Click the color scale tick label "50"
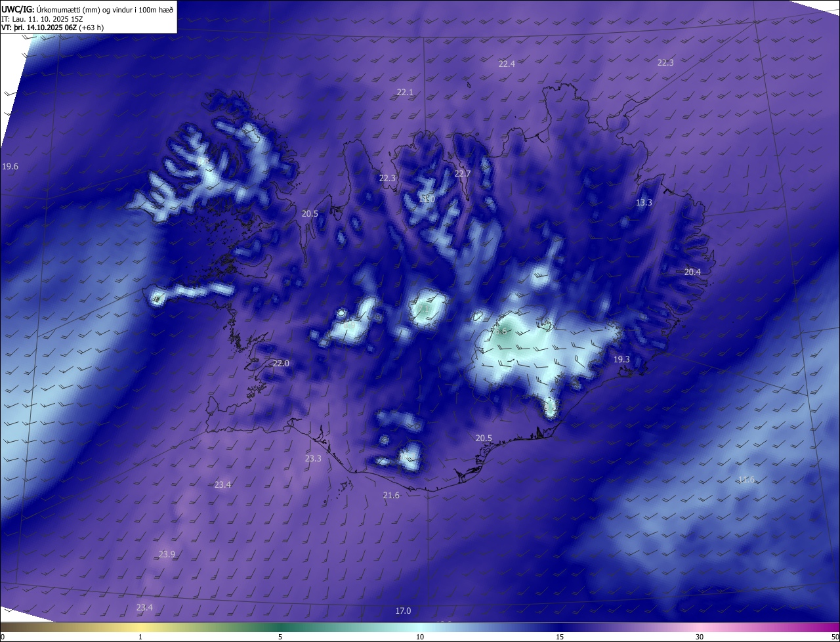840x642 pixels. click(x=835, y=637)
